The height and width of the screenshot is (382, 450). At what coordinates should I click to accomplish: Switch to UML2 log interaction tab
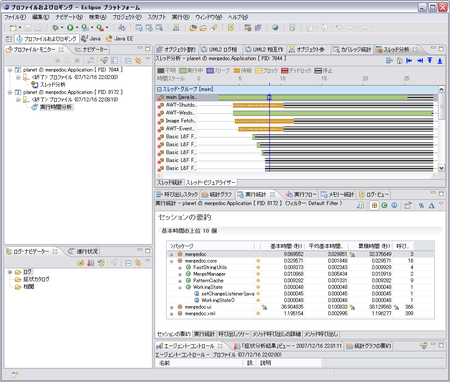[219, 50]
